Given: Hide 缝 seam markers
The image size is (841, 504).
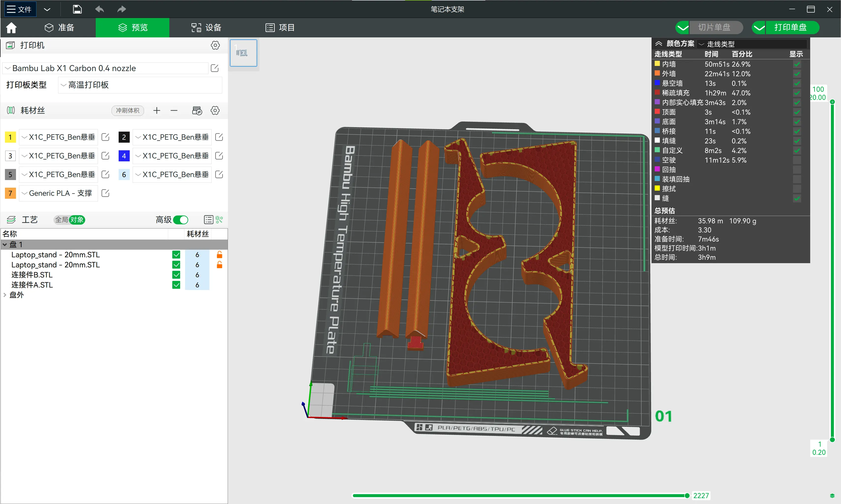Looking at the screenshot, I should [x=797, y=198].
